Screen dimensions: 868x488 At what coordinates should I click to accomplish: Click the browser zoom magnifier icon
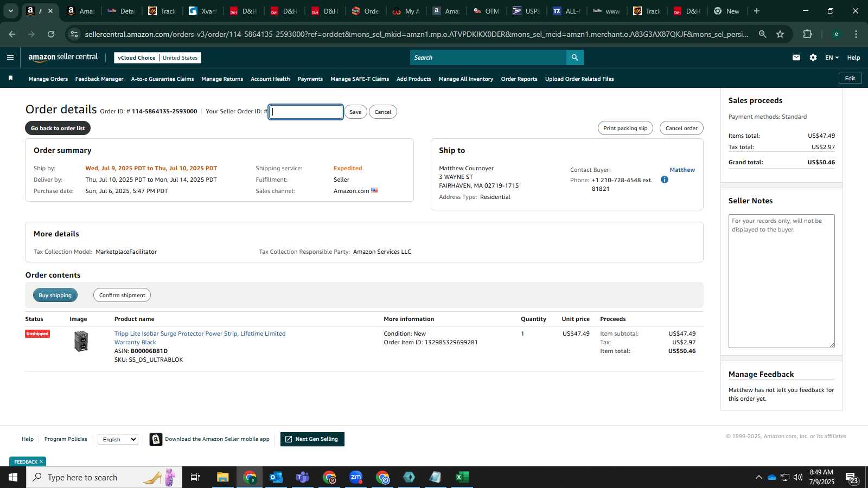[762, 34]
